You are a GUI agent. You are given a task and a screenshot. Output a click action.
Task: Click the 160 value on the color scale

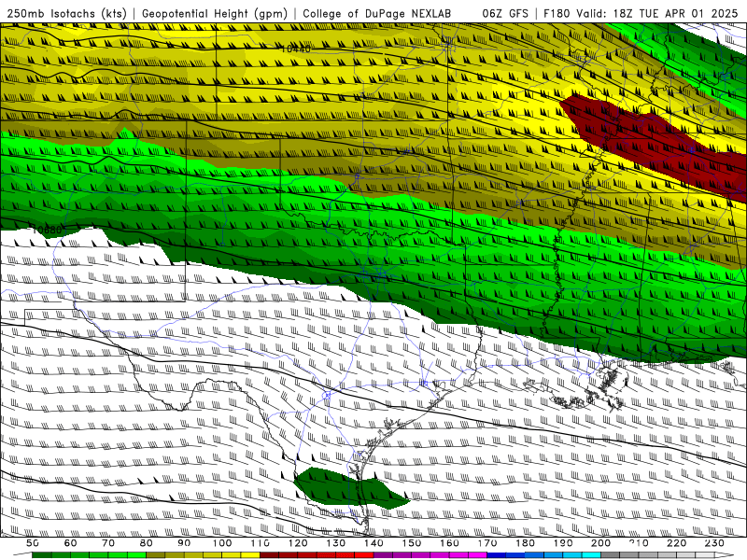tap(450, 543)
